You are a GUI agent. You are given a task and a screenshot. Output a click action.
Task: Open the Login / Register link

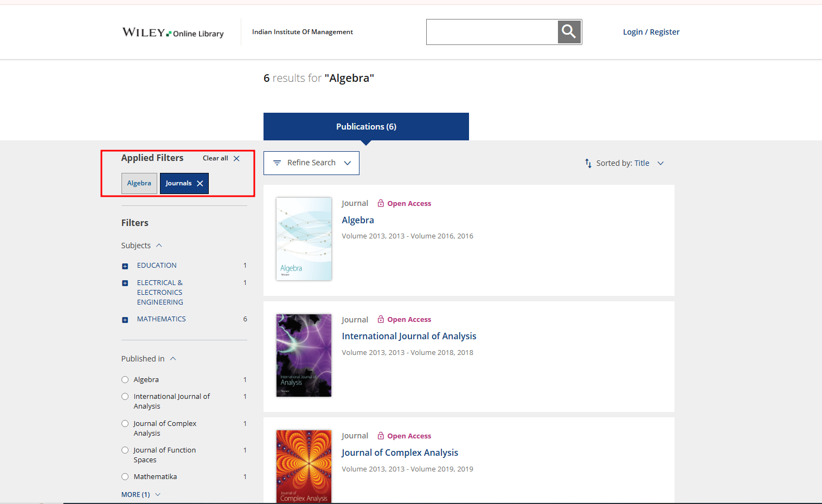click(651, 32)
